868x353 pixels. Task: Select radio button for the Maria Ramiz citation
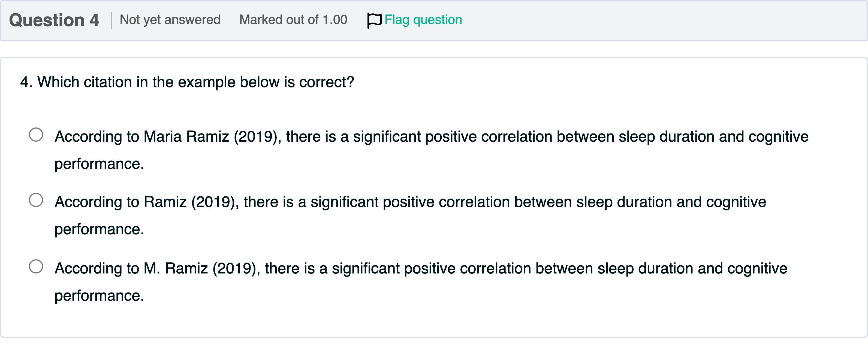36,134
